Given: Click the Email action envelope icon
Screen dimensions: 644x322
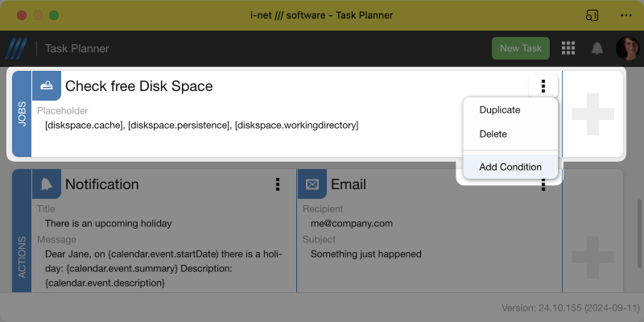Looking at the screenshot, I should [x=312, y=184].
